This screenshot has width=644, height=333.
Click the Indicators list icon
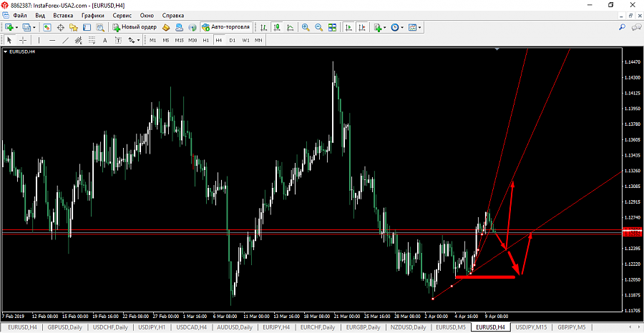pos(377,27)
